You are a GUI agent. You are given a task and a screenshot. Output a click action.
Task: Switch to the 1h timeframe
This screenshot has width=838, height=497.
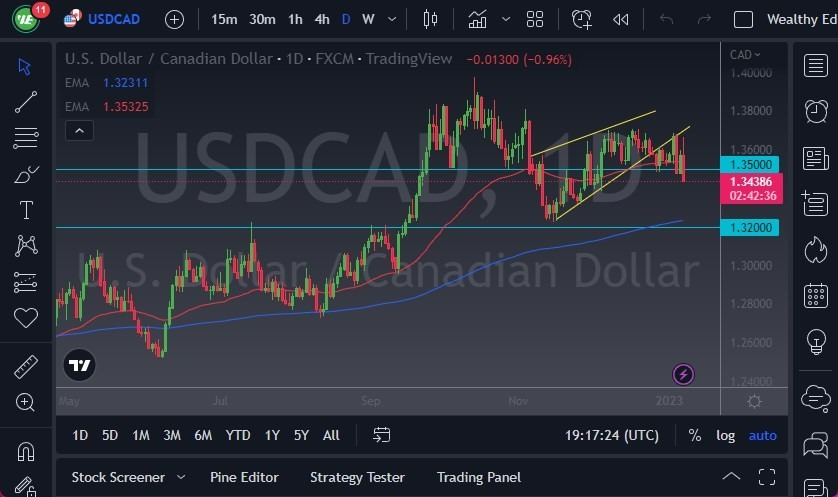295,20
